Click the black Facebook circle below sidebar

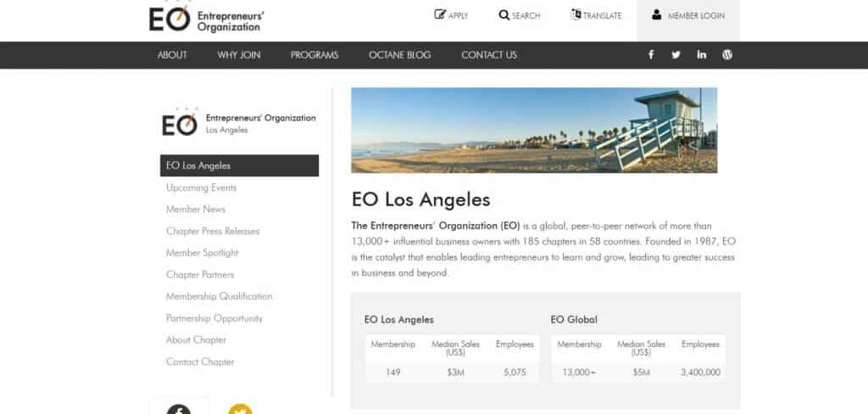point(178,409)
